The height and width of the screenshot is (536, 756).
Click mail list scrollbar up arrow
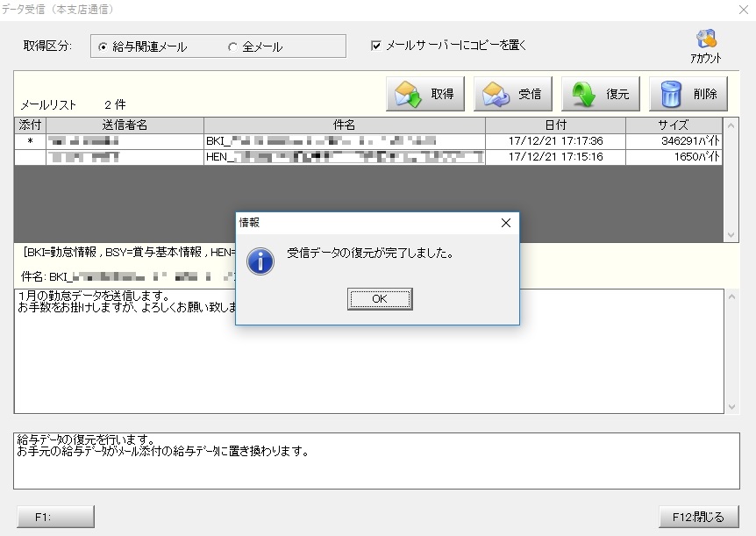(731, 125)
